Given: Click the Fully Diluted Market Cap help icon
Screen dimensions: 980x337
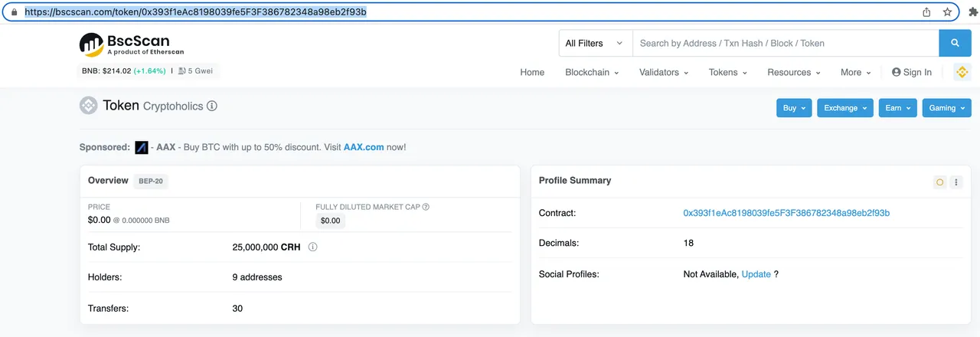Looking at the screenshot, I should click(x=426, y=207).
